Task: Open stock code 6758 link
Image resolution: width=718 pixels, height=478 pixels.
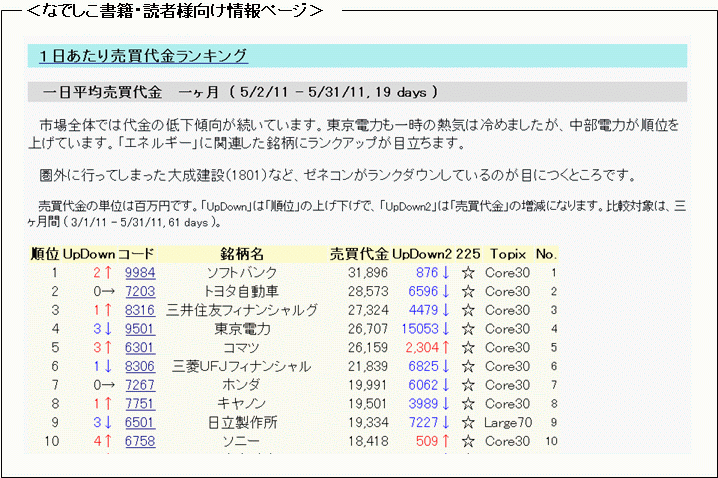Action: pos(140,442)
